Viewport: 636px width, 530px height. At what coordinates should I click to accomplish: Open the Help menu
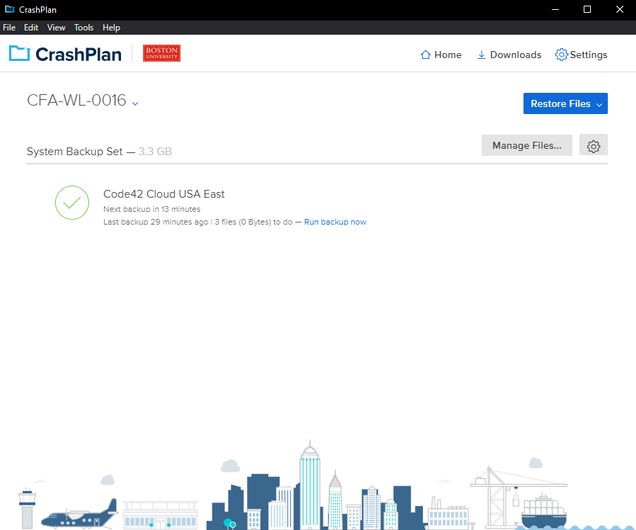tap(111, 28)
